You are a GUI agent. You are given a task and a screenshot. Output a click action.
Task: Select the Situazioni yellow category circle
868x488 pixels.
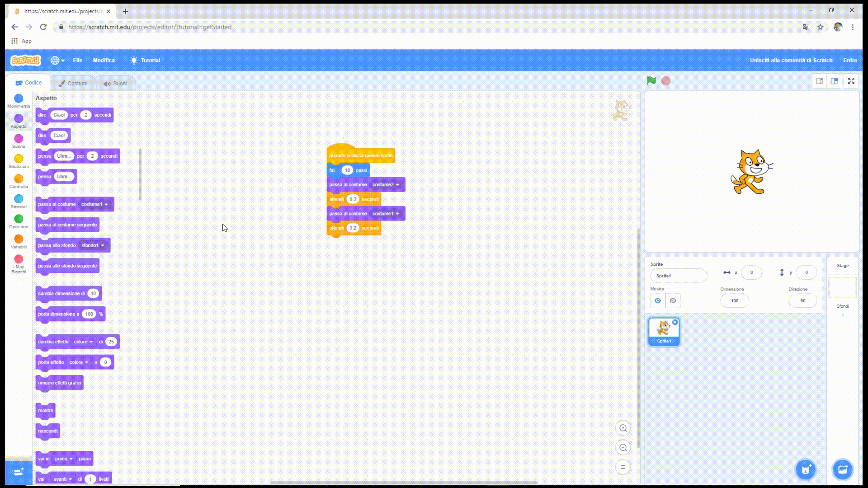19,159
